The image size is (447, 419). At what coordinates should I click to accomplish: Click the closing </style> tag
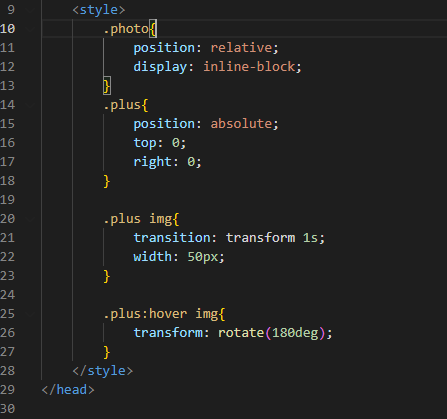(x=103, y=371)
